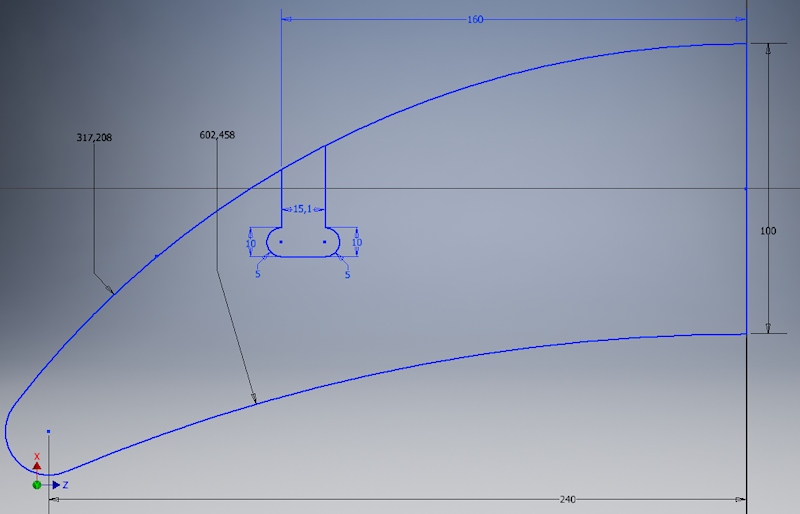Click the right fillet radius 5 label
Viewport: 800px width, 514px height.
pos(347,275)
